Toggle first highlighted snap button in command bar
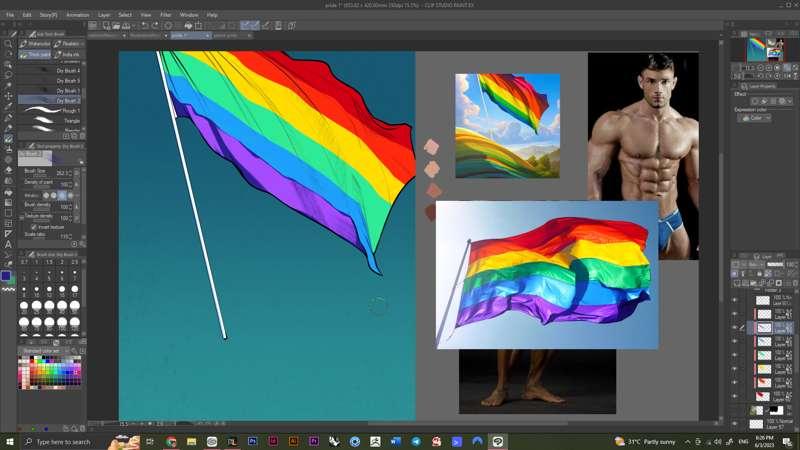Viewport: 800px width, 450px height. click(245, 26)
